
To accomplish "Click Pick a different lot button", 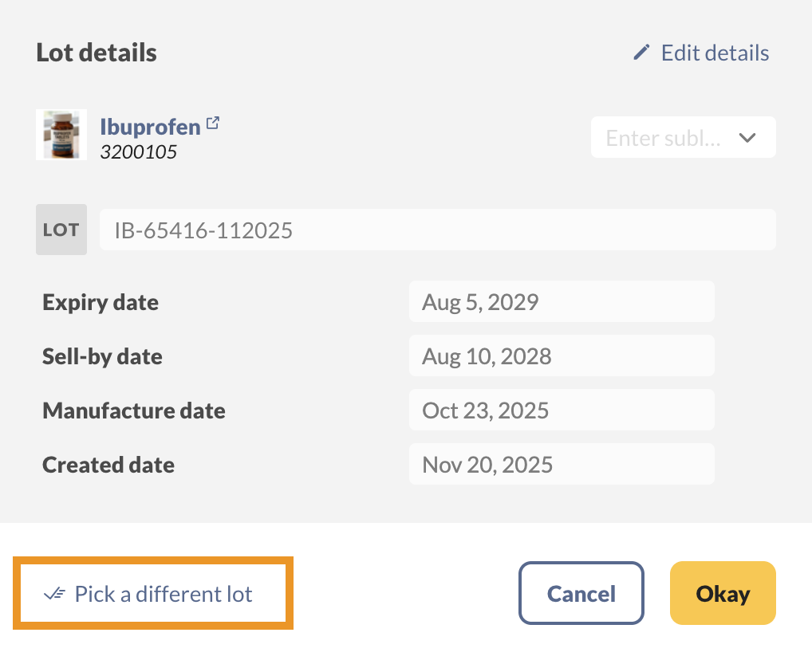I will pyautogui.click(x=153, y=593).
